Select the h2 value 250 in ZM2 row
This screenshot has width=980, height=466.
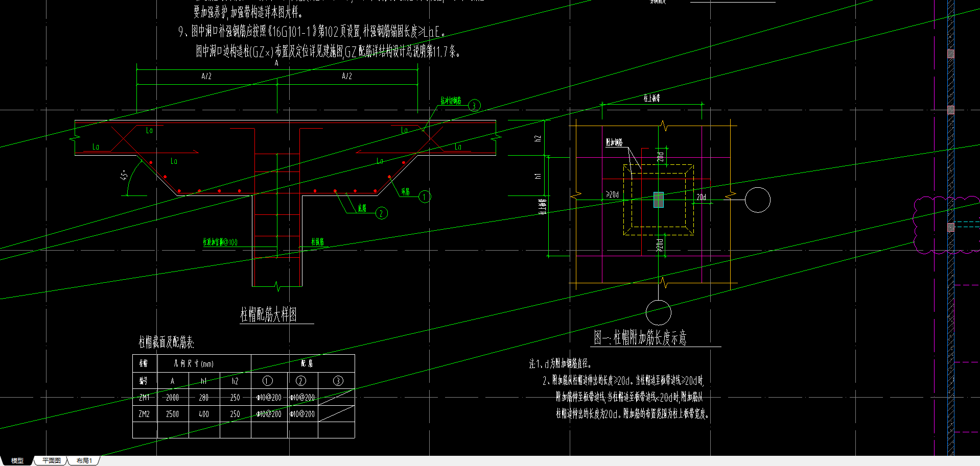tap(235, 414)
